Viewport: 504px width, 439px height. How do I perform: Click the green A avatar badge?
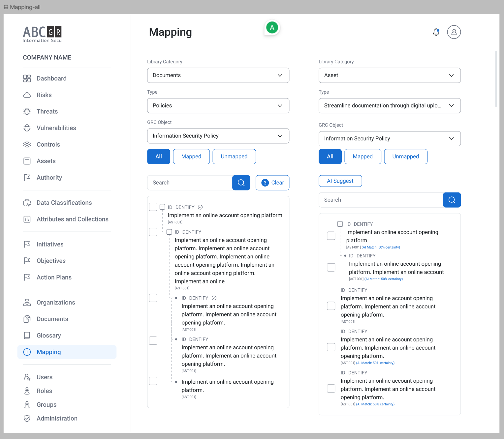pos(272,28)
